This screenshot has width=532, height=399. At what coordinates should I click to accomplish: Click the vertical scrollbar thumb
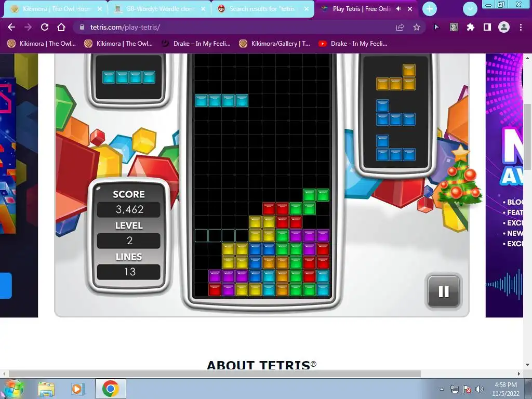(x=528, y=137)
